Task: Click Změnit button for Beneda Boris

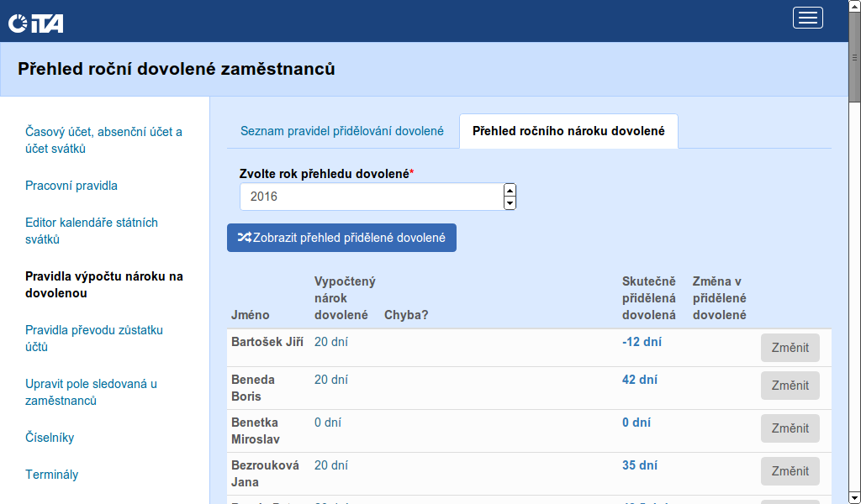Action: (790, 386)
